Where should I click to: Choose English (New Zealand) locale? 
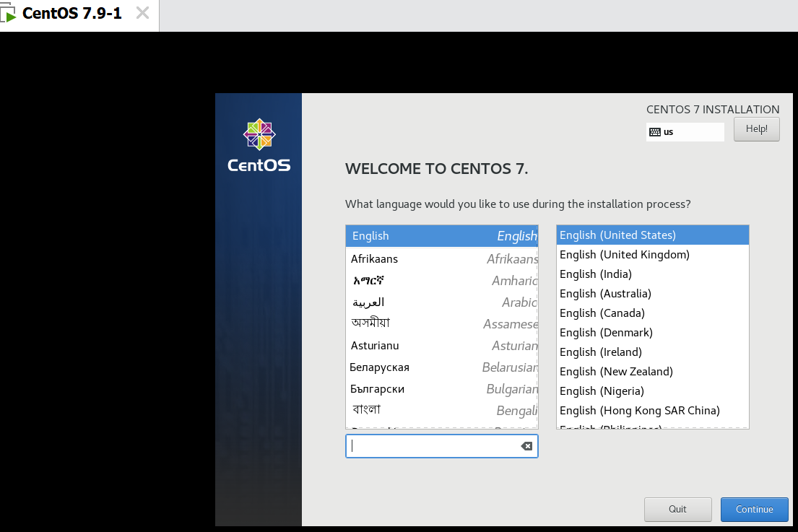coord(652,372)
